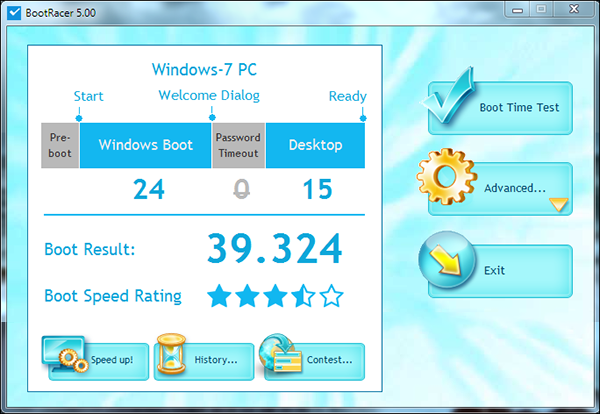600x414 pixels.
Task: Click the Exit button label
Action: [494, 271]
